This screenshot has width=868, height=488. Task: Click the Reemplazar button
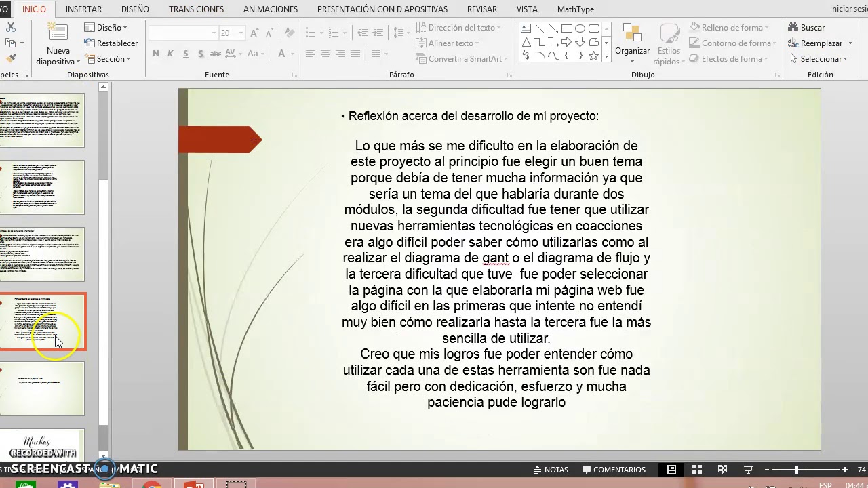pyautogui.click(x=815, y=43)
